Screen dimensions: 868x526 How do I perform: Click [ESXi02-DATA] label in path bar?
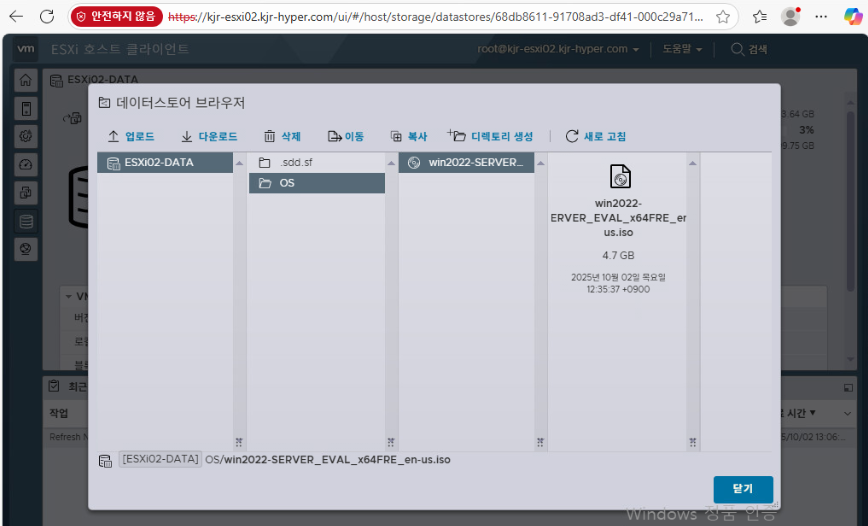(x=161, y=459)
